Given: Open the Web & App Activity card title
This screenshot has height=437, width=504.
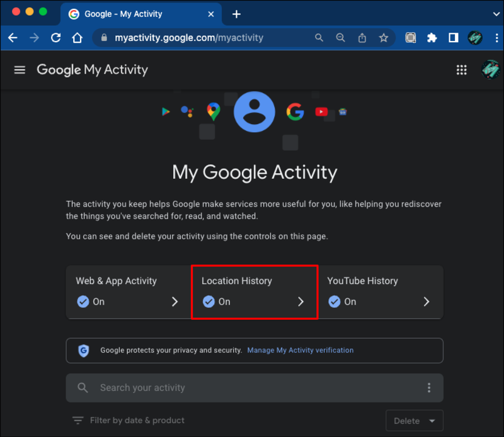Looking at the screenshot, I should coord(116,281).
